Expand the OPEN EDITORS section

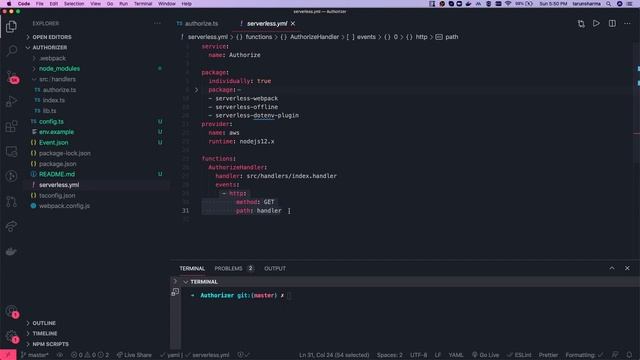pyautogui.click(x=52, y=37)
